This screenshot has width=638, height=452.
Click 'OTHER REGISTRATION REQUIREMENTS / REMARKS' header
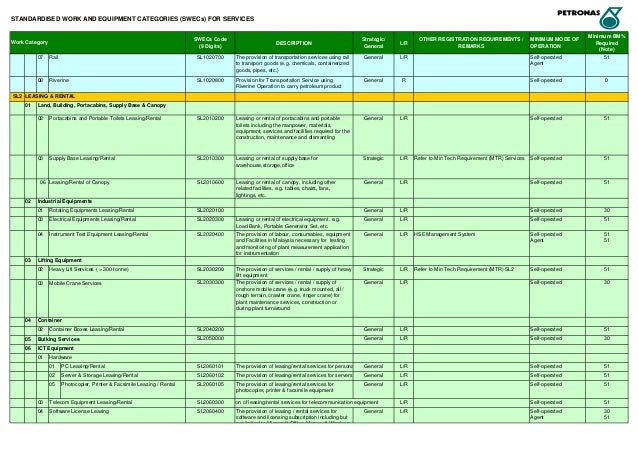[471, 43]
